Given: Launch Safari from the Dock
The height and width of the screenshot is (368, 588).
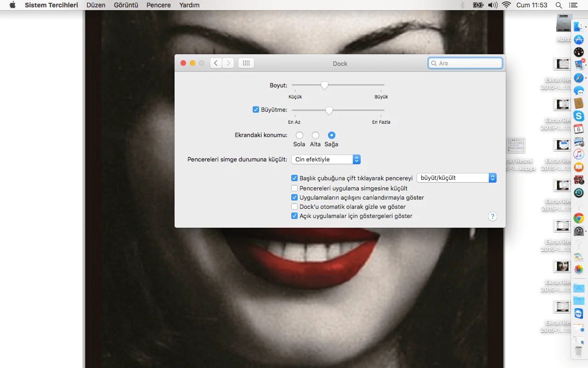Looking at the screenshot, I should (x=578, y=78).
